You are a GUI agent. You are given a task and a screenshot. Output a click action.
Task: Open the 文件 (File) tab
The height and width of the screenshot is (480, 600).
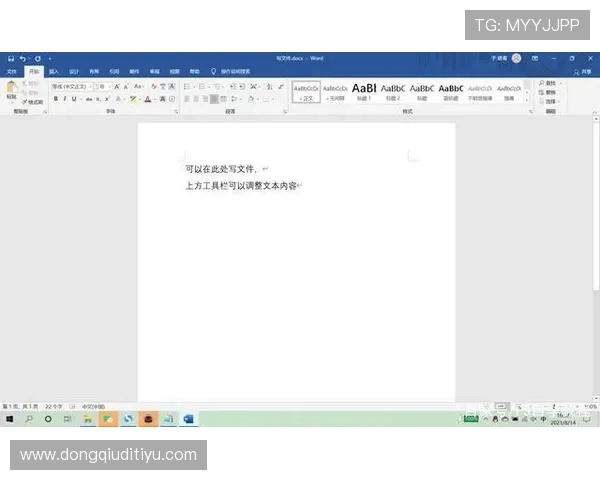pos(11,72)
